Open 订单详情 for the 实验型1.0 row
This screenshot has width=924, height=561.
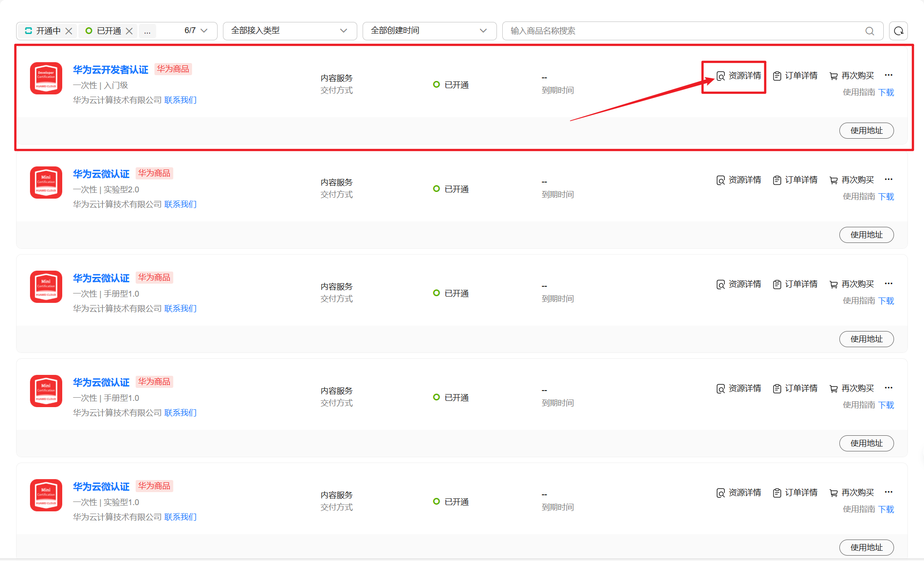pos(795,493)
